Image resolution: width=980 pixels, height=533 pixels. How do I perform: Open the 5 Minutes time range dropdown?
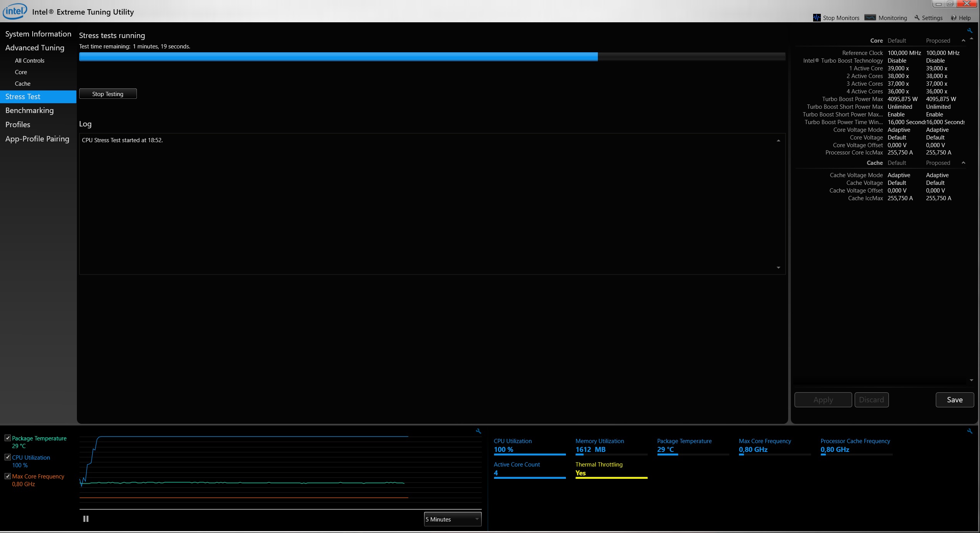coord(453,519)
